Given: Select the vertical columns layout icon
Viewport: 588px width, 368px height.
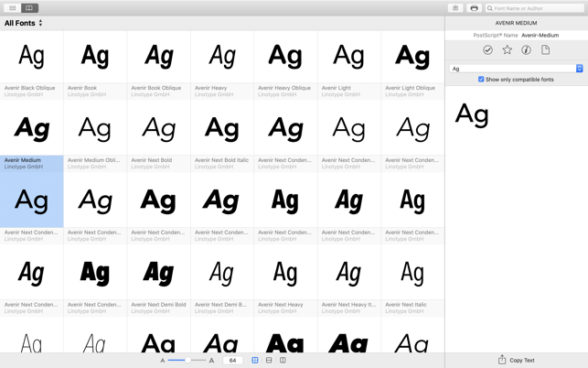Looking at the screenshot, I should pos(283,360).
